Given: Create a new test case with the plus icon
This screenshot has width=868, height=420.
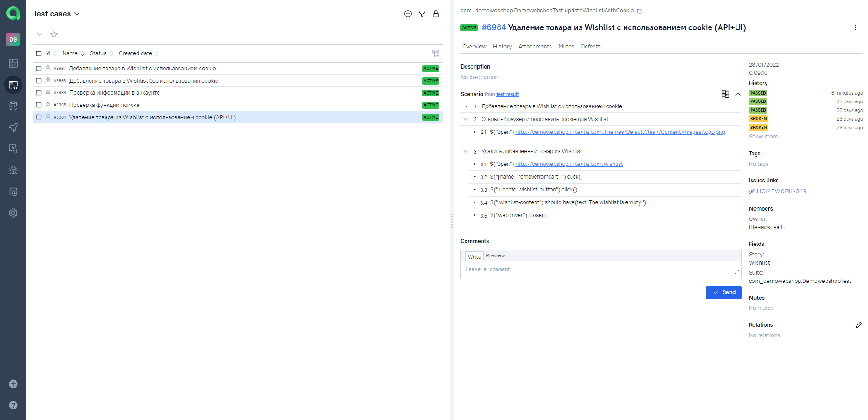Looking at the screenshot, I should point(408,14).
